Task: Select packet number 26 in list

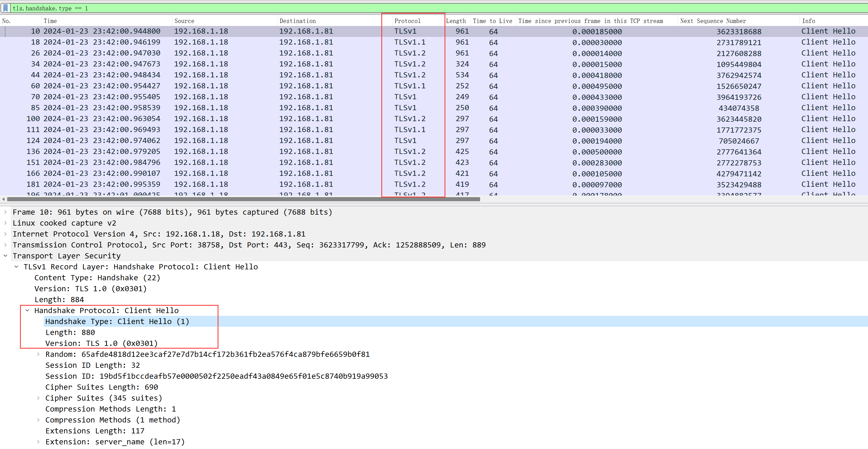Action: [434, 53]
